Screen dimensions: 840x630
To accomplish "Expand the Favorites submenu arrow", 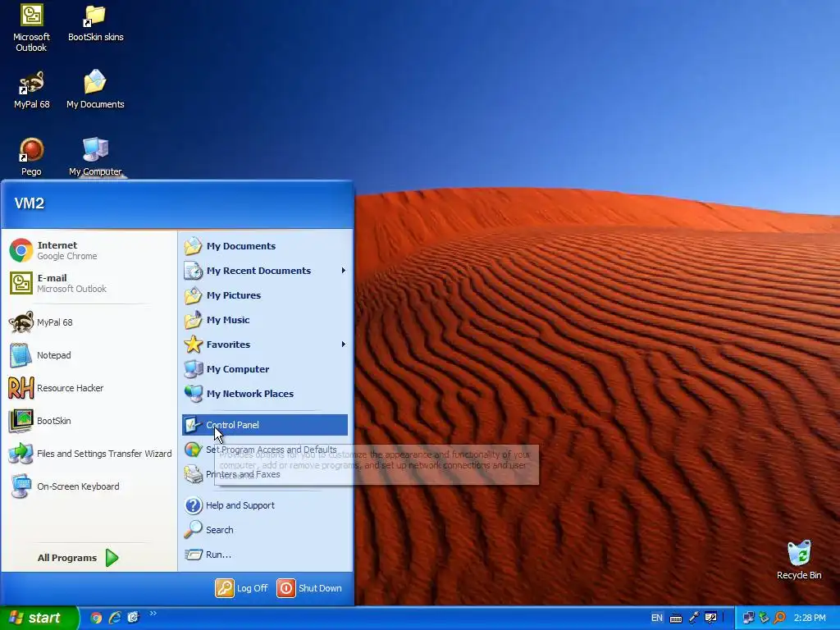I will (344, 345).
